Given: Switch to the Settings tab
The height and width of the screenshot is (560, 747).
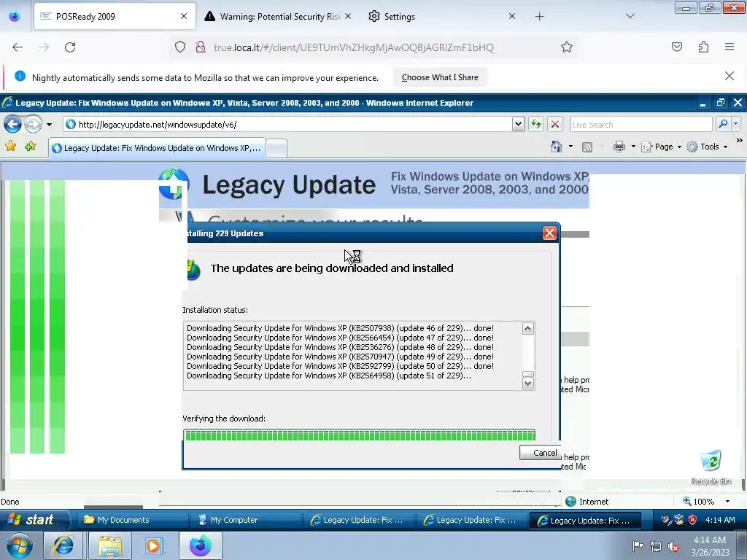Looking at the screenshot, I should click(x=441, y=17).
